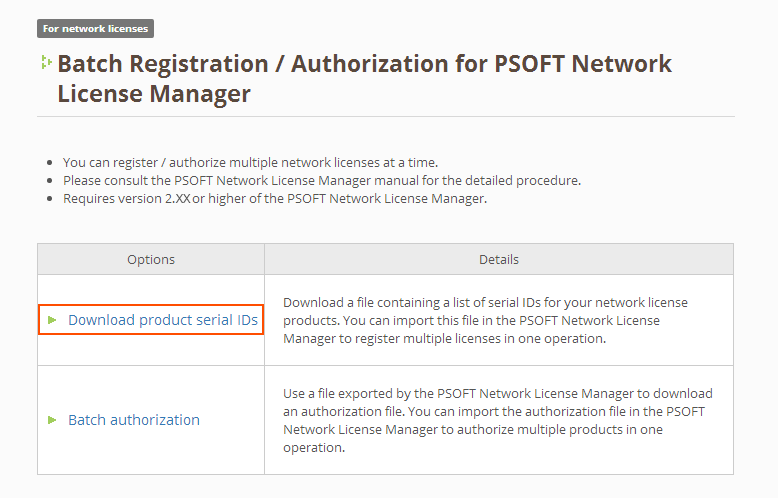Click the bullet dot of the last list item
This screenshot has width=778, height=498.
click(49, 198)
